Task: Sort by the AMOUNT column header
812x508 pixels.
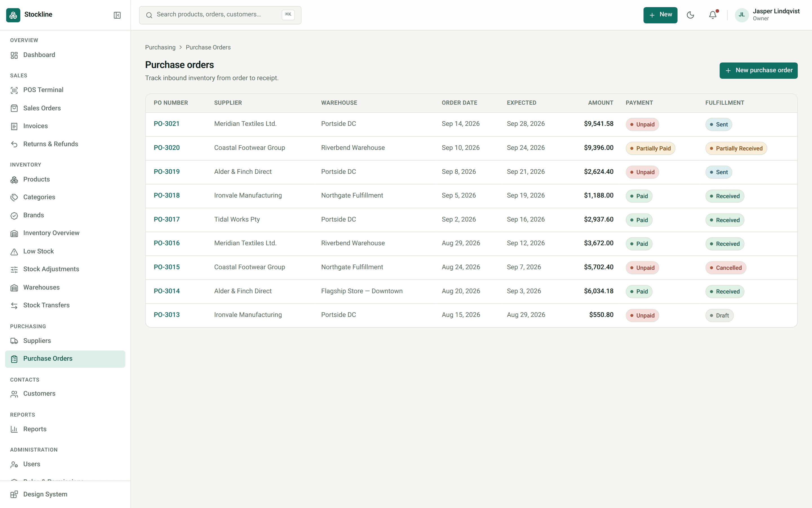Action: [600, 103]
